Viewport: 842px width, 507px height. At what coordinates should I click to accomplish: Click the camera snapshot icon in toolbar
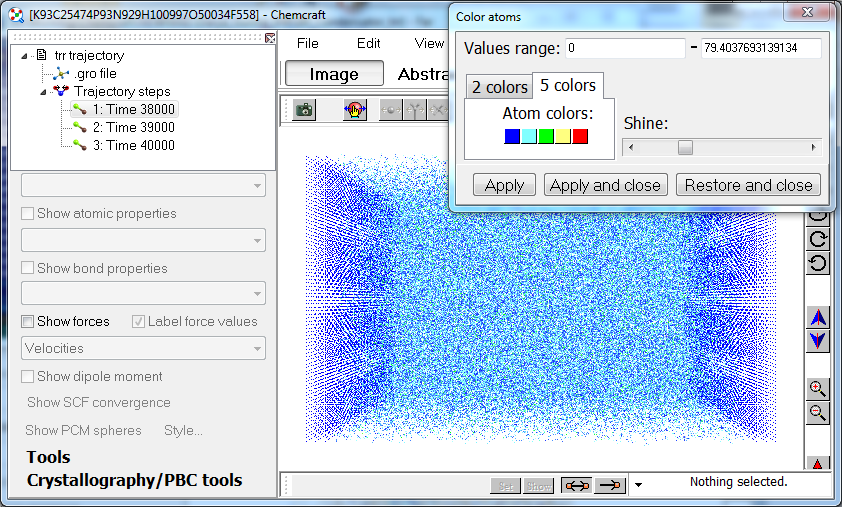305,110
